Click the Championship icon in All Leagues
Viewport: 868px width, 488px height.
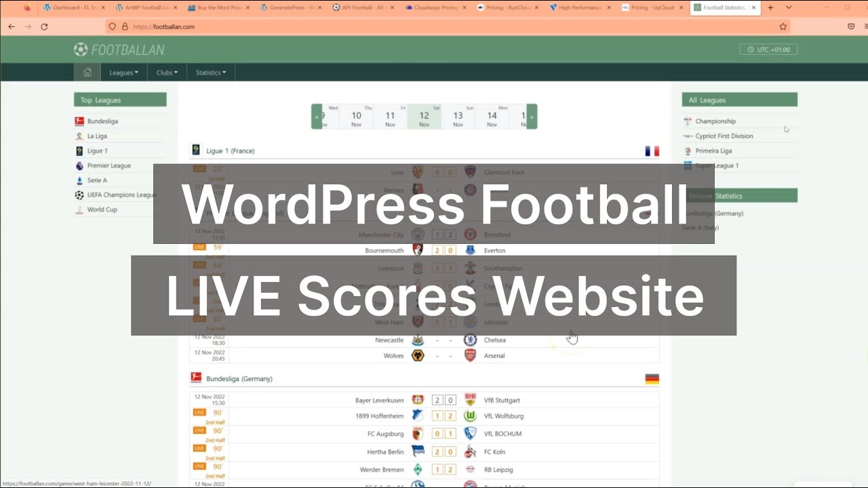click(687, 121)
